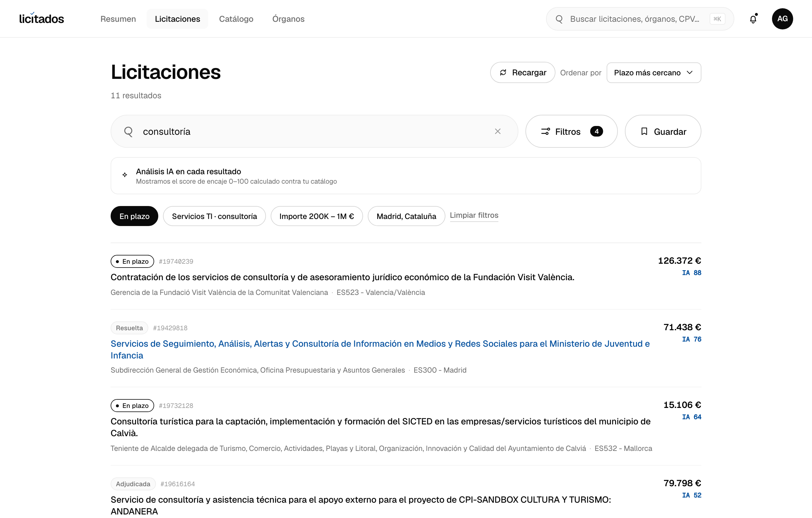Open the Catálogo tab
812x518 pixels.
pyautogui.click(x=236, y=19)
